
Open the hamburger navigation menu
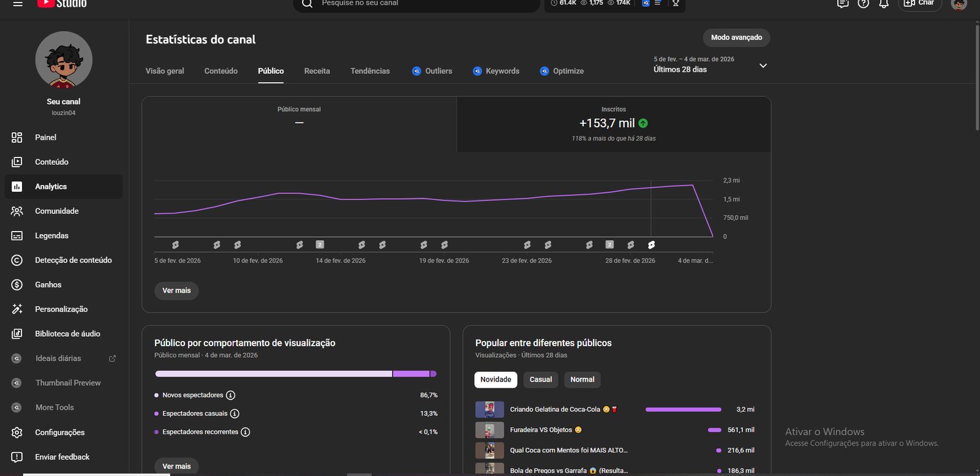[x=18, y=4]
